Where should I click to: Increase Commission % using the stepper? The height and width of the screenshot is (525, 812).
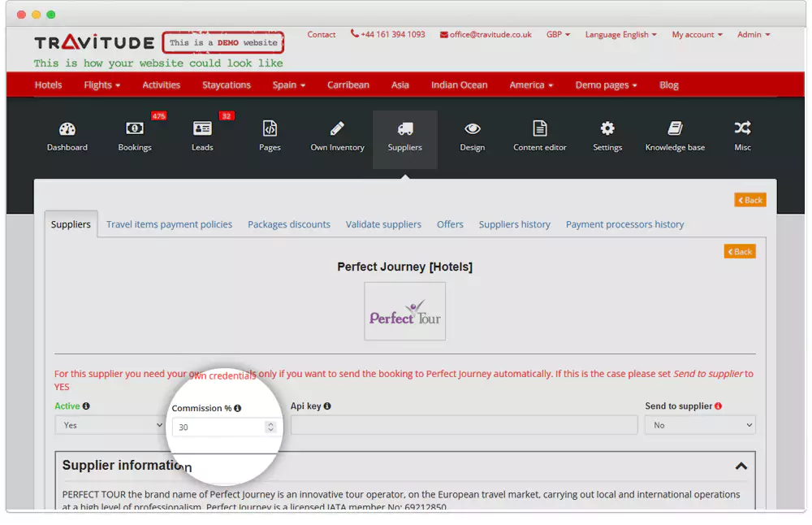tap(270, 423)
